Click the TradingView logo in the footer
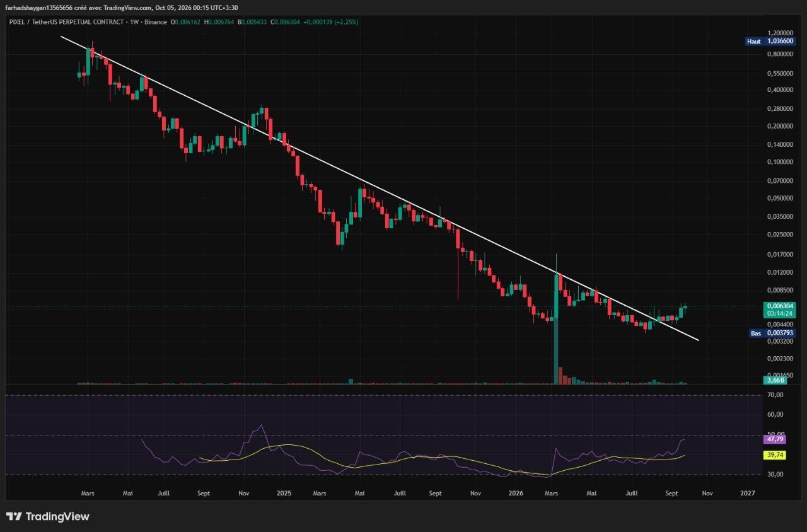 (48, 516)
